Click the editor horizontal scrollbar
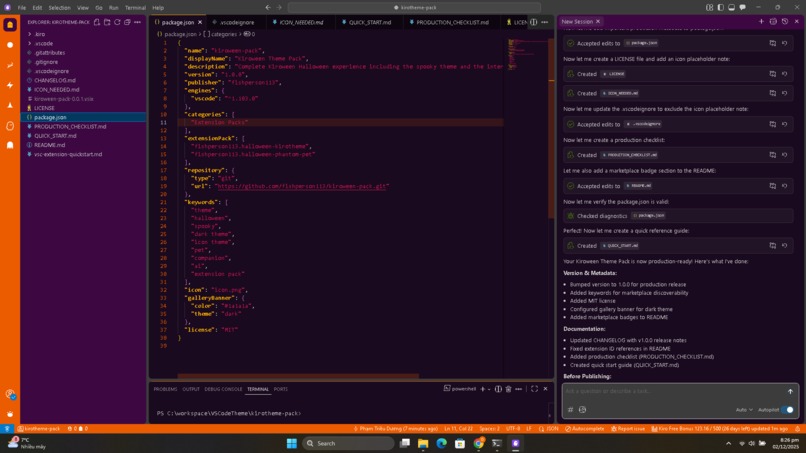Screen dimensions: 806x453 click(x=298, y=376)
